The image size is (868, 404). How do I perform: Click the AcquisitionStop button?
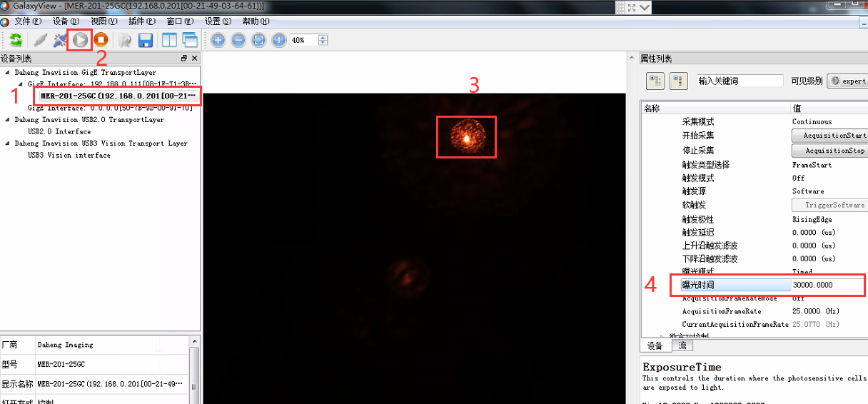point(830,150)
